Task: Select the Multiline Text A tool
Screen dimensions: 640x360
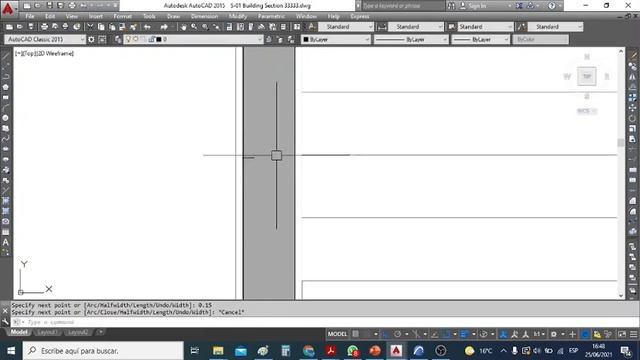Action: pyautogui.click(x=6, y=242)
